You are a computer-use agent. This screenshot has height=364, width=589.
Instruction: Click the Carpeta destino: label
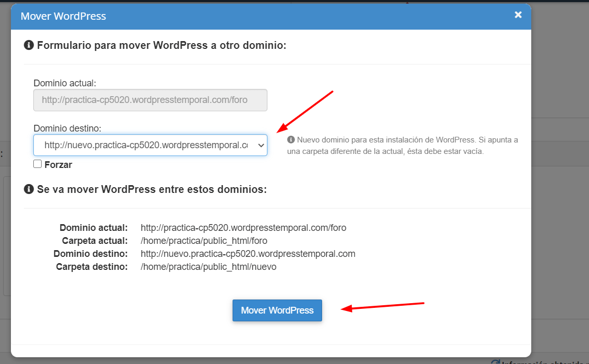[92, 267]
